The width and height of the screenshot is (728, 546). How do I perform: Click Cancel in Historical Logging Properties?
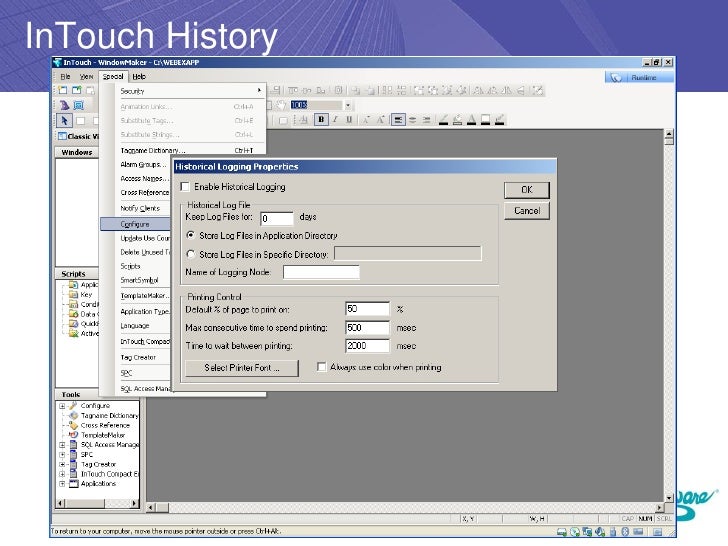coord(527,211)
